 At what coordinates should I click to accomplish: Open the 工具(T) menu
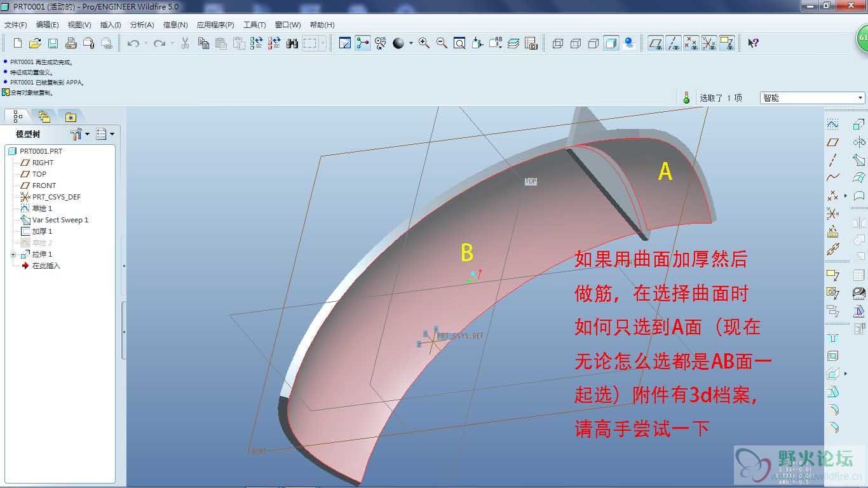[x=254, y=25]
